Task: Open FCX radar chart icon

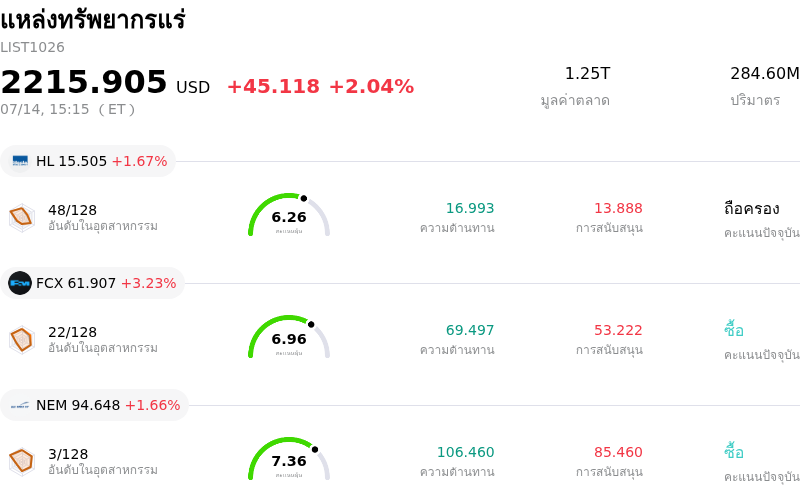Action: pos(22,339)
